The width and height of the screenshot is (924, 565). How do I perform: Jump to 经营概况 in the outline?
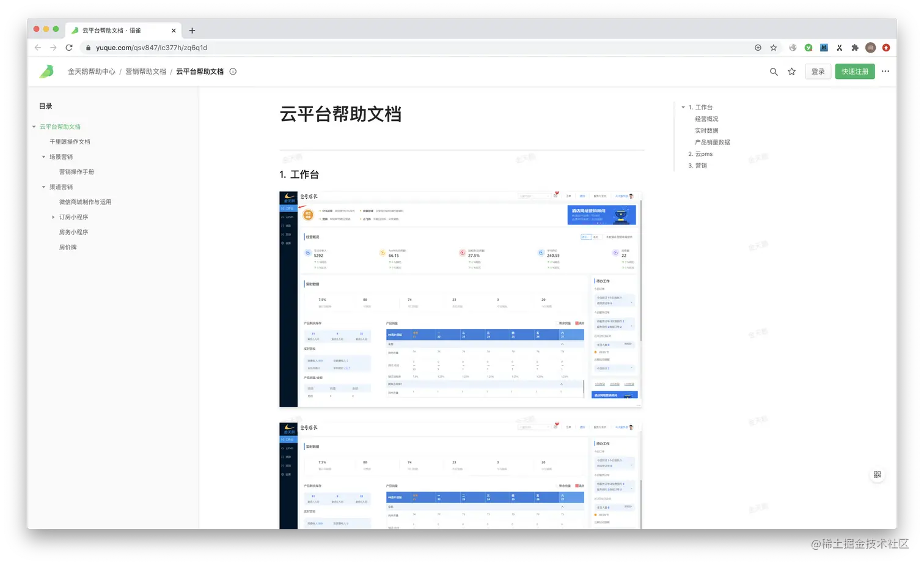706,119
